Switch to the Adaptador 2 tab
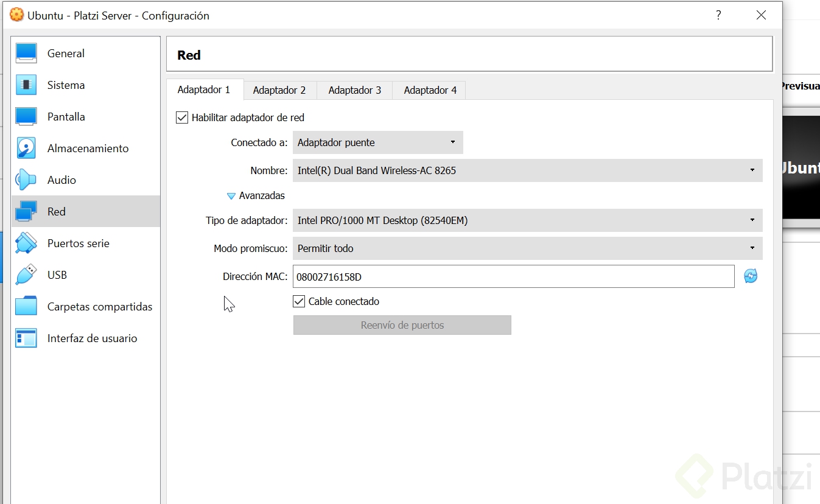The height and width of the screenshot is (504, 820). [279, 90]
